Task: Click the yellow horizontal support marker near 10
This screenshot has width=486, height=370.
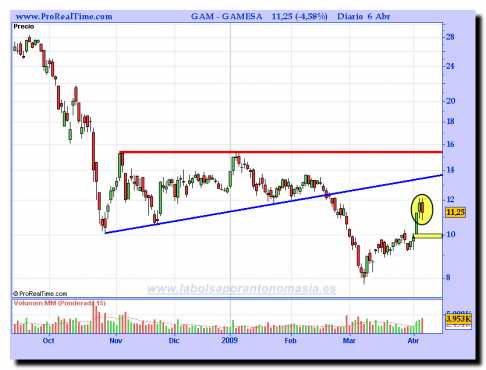Action: pyautogui.click(x=428, y=236)
